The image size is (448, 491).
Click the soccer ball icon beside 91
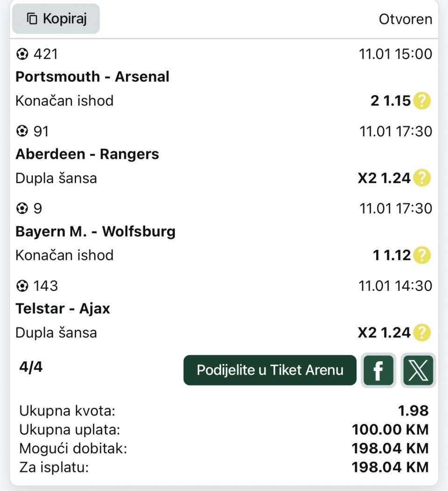coord(22,132)
